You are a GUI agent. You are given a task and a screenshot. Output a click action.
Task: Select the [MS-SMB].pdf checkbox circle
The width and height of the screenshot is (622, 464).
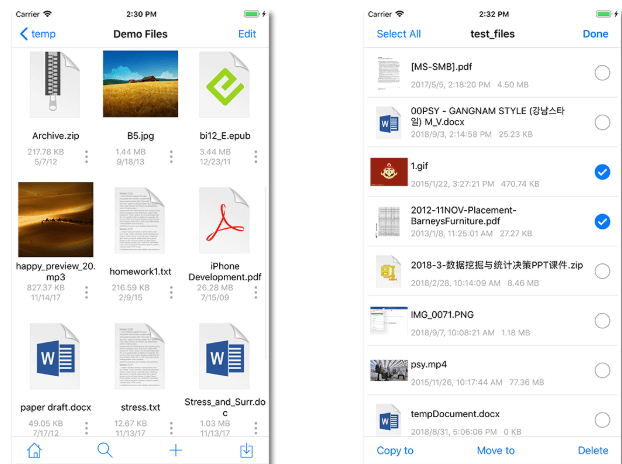click(x=602, y=72)
